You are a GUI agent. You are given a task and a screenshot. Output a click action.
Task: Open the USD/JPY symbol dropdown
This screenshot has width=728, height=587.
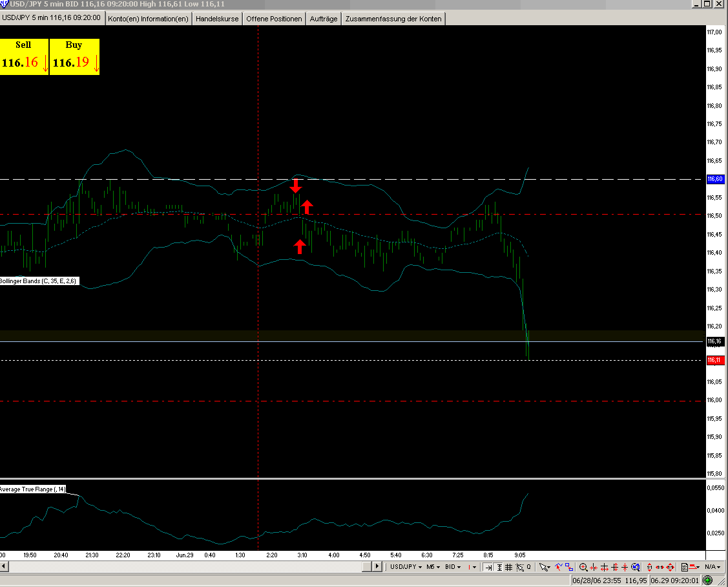pyautogui.click(x=405, y=567)
